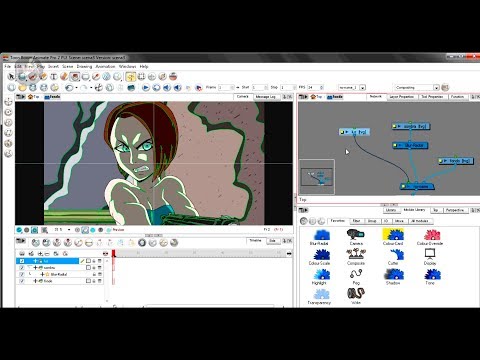Select the Colour-Card module icon
The image size is (480, 360).
393,235
